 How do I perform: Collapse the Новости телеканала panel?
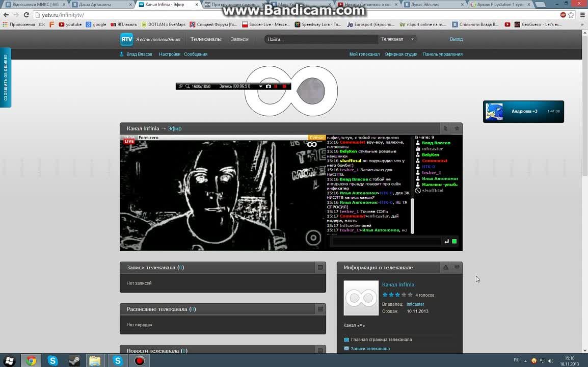320,351
